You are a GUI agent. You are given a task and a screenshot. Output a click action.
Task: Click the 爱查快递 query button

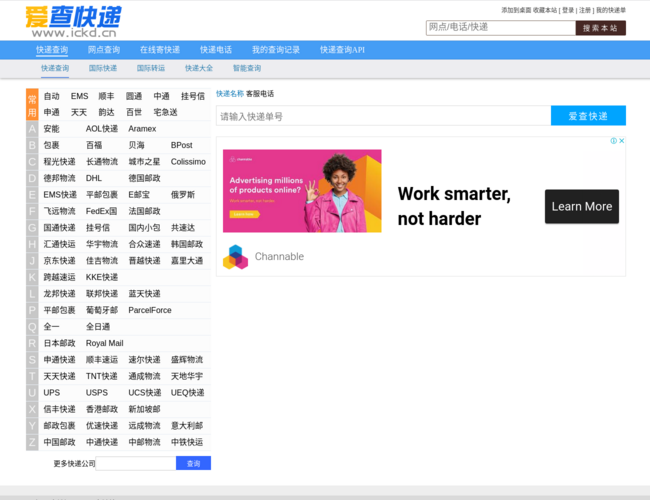[588, 116]
